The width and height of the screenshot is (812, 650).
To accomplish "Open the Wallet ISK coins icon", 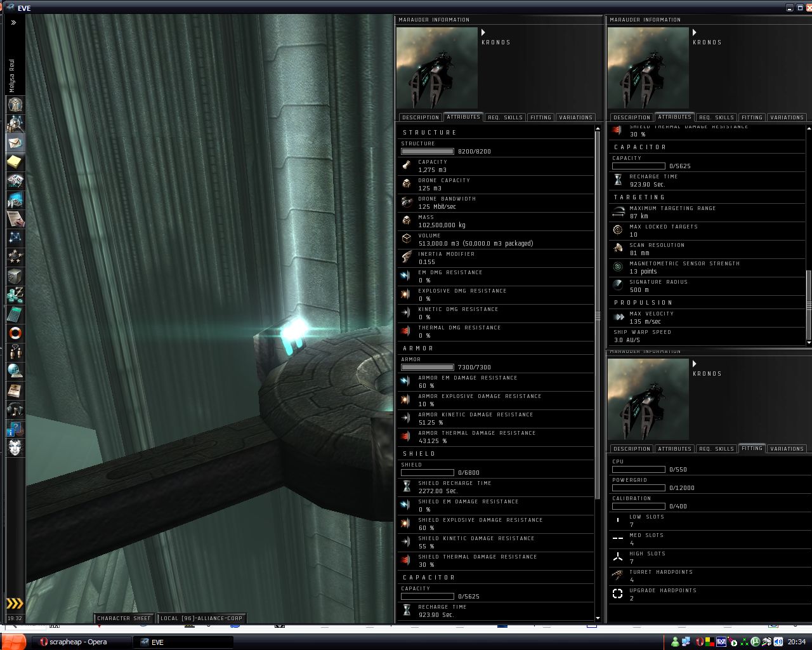I will click(x=15, y=295).
